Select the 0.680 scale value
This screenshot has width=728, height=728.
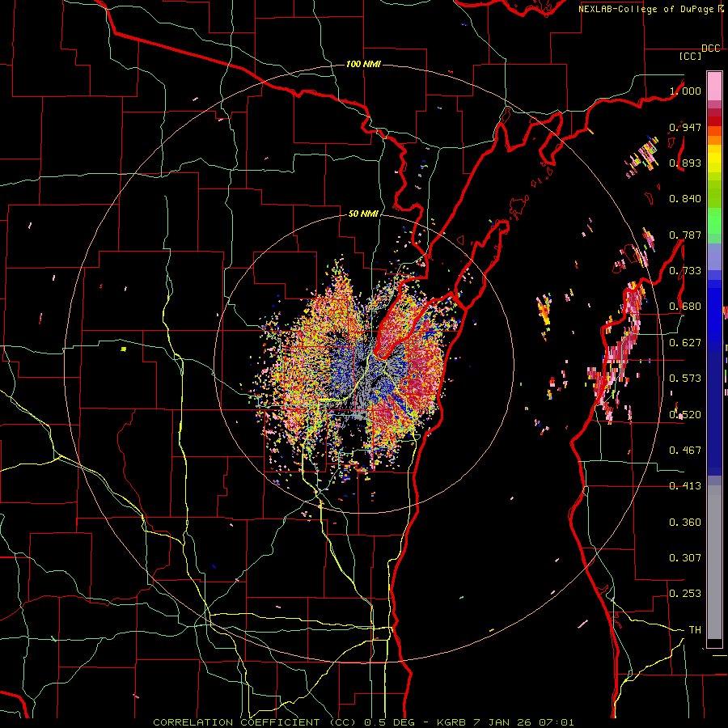click(x=685, y=307)
